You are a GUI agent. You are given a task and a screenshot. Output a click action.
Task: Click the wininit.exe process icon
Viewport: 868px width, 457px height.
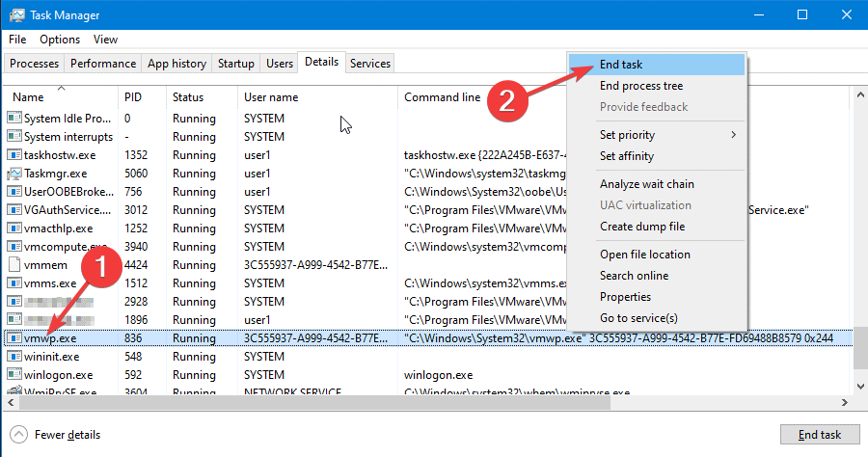point(14,357)
